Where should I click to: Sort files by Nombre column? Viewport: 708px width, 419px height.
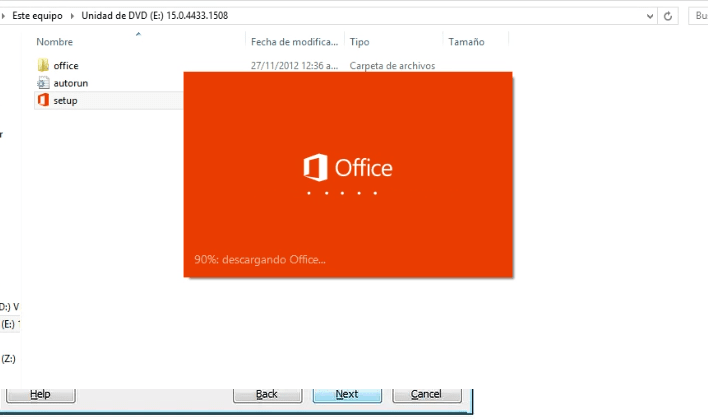[54, 42]
